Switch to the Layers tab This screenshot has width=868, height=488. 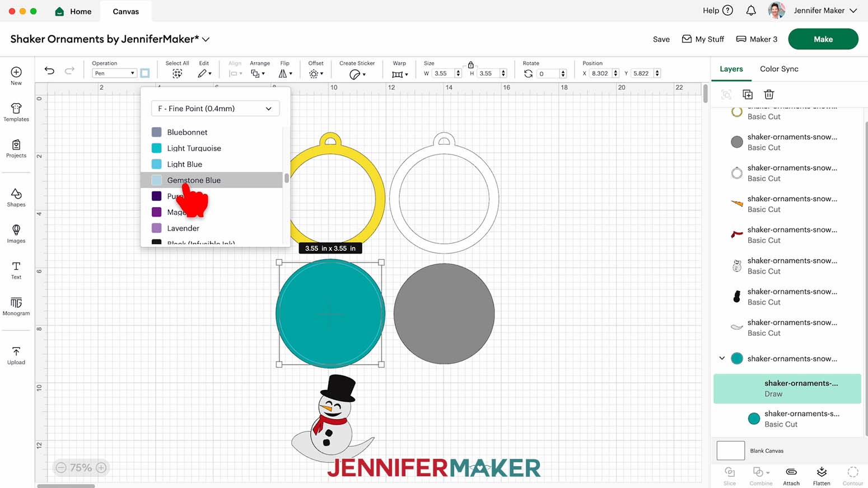(731, 69)
